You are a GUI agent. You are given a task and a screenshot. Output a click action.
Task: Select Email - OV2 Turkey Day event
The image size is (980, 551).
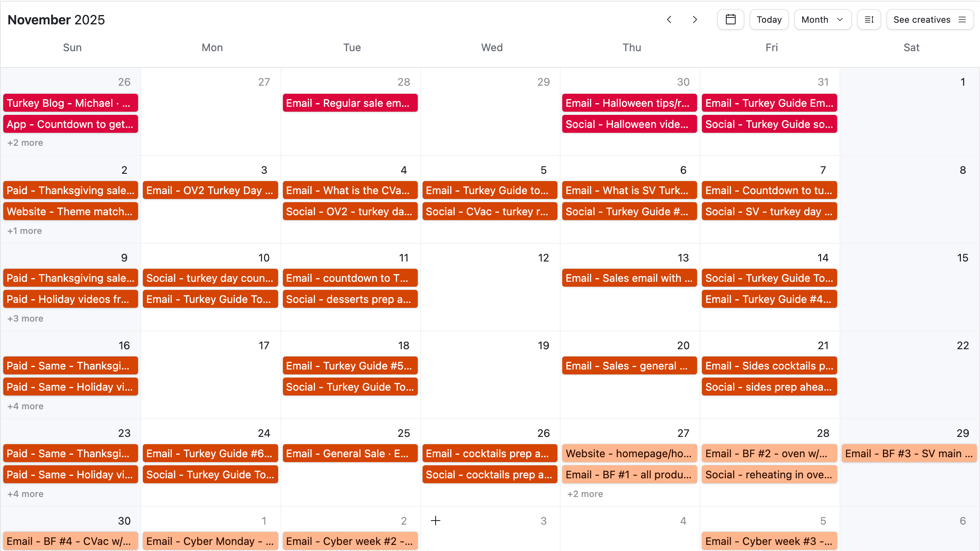(x=210, y=190)
